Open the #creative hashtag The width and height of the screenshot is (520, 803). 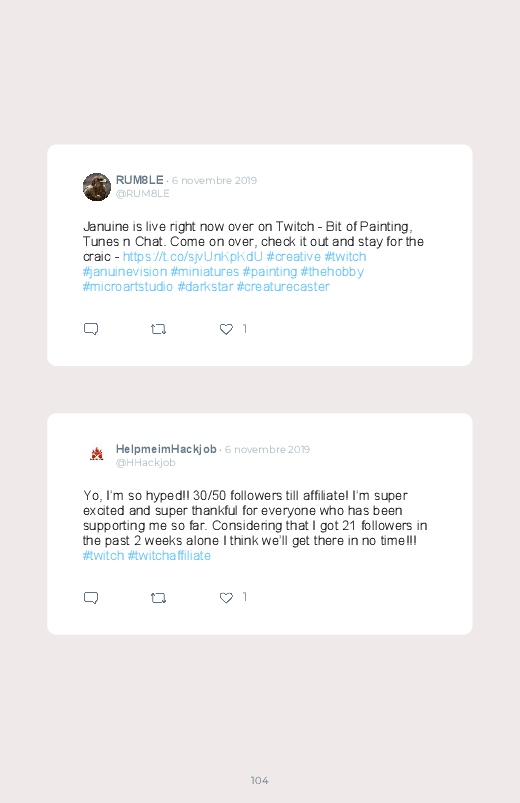point(294,257)
